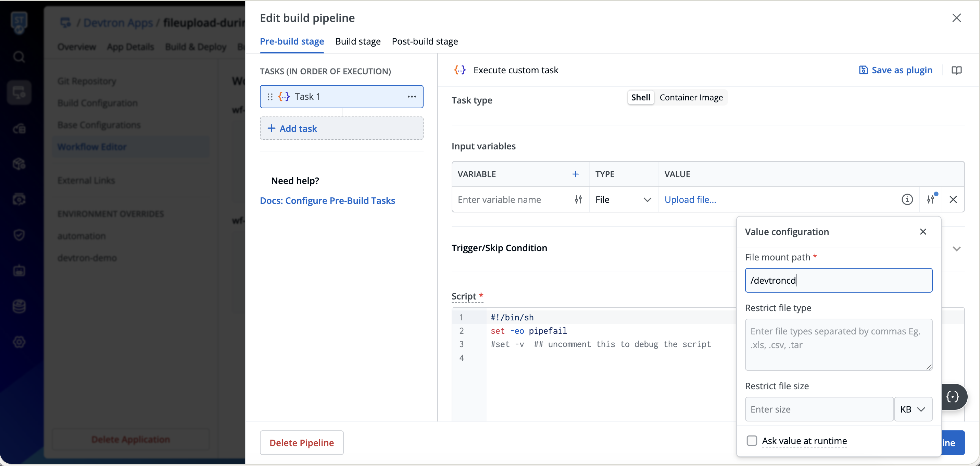Close the Value configuration popup

(x=923, y=232)
